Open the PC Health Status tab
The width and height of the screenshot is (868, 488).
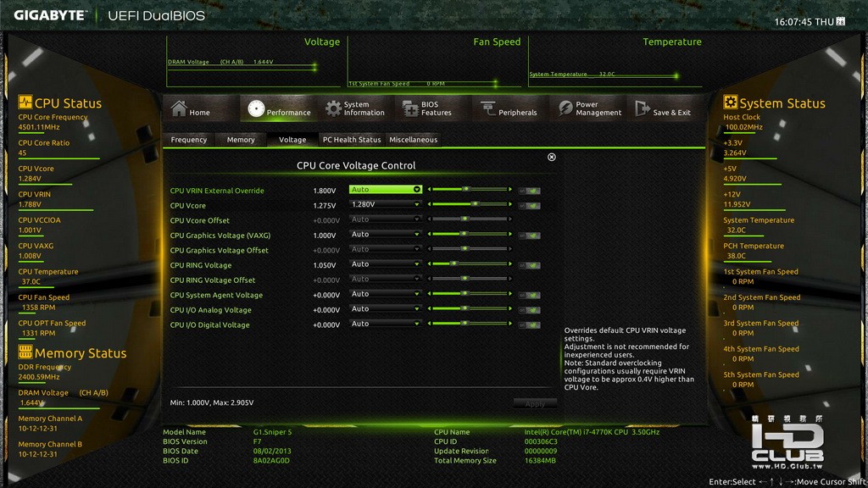click(x=352, y=140)
